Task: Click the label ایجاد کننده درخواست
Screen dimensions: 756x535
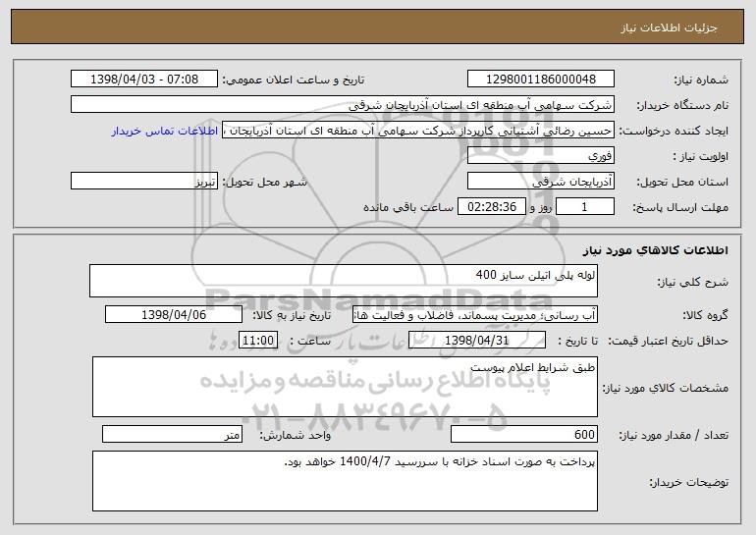Action: pyautogui.click(x=674, y=131)
